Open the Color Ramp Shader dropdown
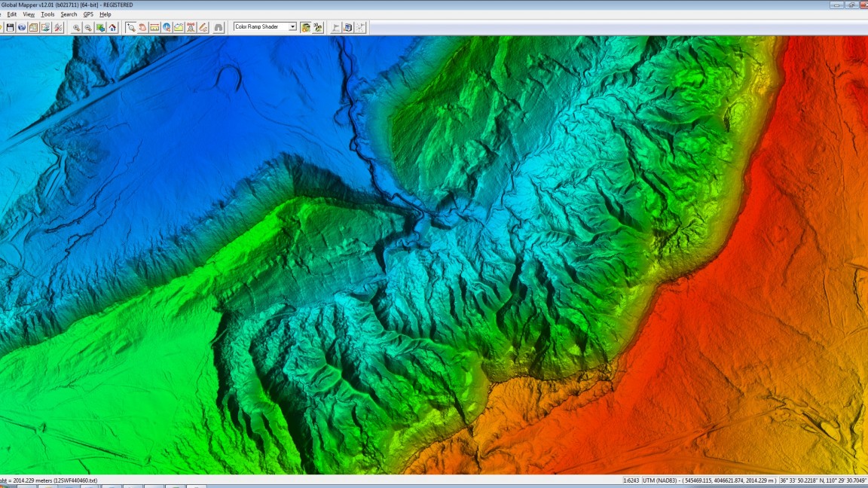Image resolution: width=868 pixels, height=488 pixels. click(x=292, y=27)
